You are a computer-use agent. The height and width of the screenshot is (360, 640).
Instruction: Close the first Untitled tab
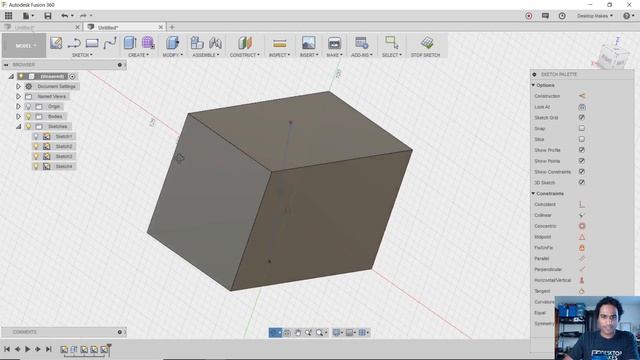(78, 27)
